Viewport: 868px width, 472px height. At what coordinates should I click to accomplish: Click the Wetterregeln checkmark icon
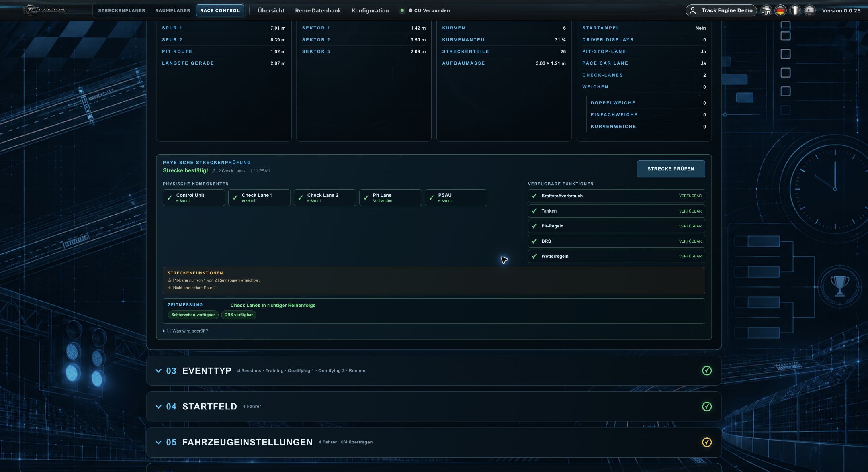(534, 256)
